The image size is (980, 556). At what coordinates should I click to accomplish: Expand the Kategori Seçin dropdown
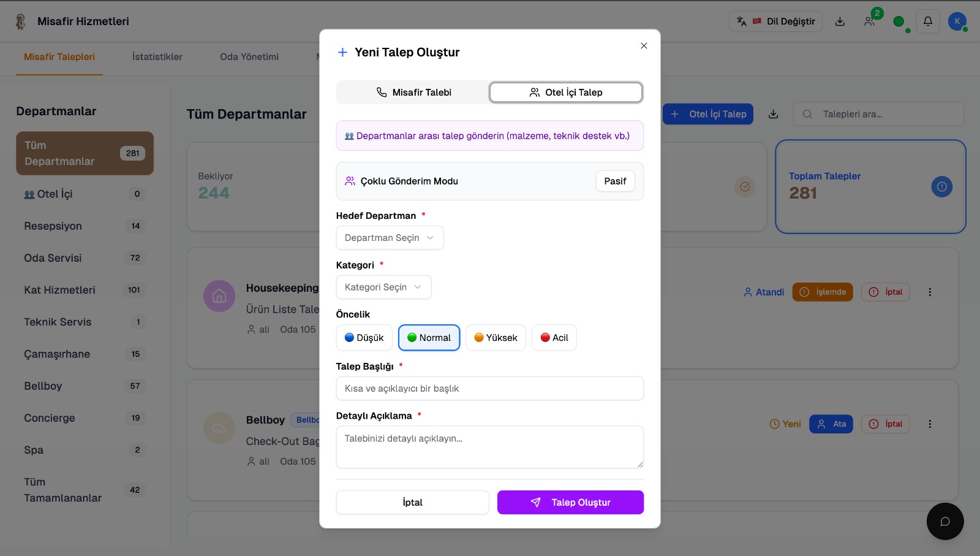(x=383, y=287)
